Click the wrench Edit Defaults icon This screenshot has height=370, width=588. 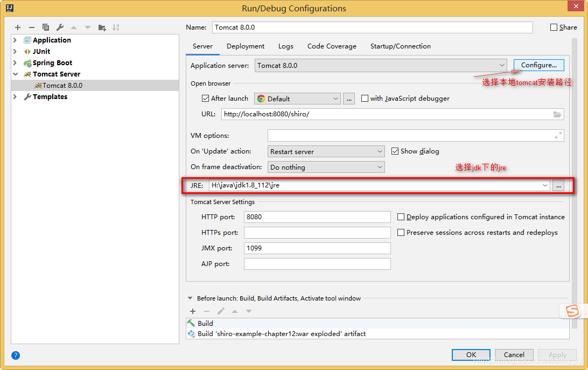60,27
